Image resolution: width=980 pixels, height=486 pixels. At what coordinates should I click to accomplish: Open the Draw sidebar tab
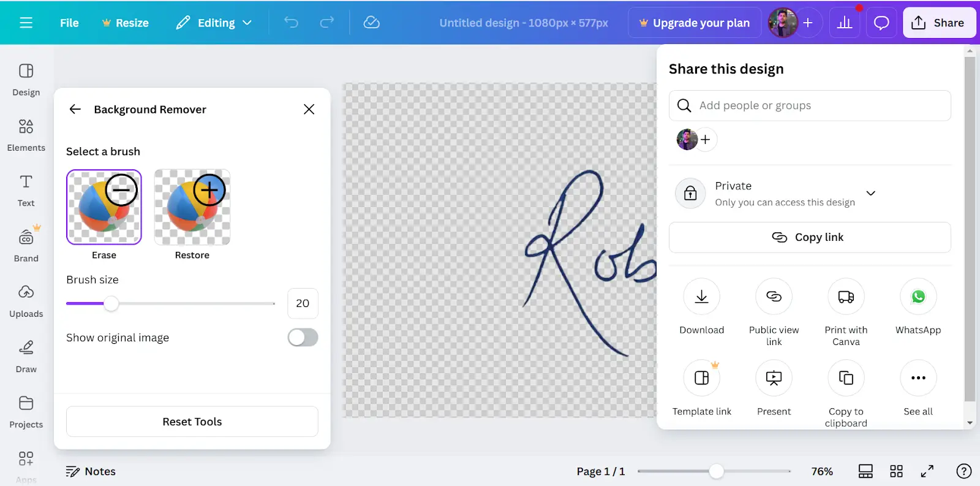tap(26, 356)
